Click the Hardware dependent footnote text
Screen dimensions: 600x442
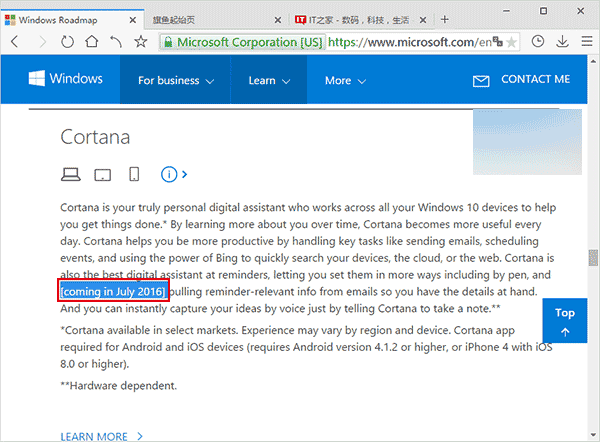tap(119, 385)
